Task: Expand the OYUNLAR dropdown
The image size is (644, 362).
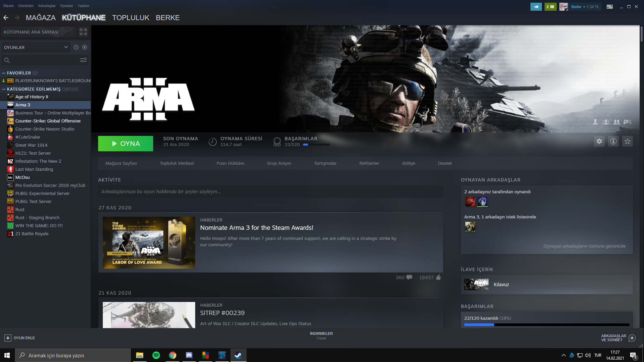Action: click(x=66, y=47)
